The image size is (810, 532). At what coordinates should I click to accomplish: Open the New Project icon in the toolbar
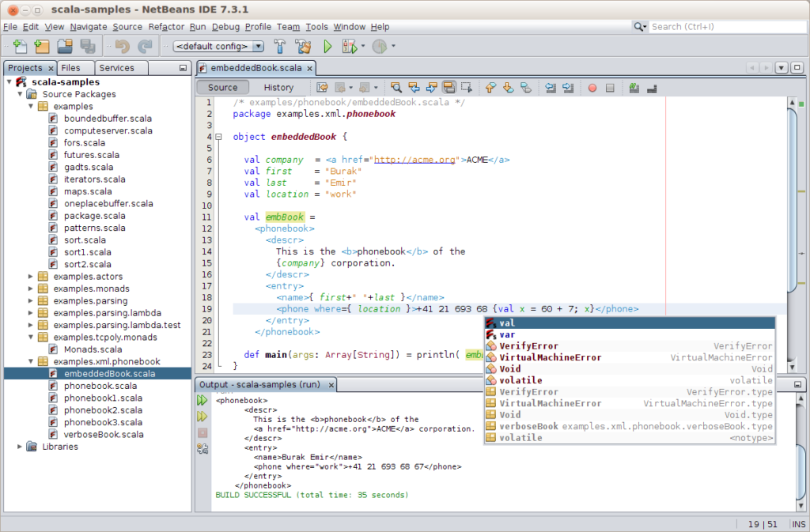click(x=41, y=46)
